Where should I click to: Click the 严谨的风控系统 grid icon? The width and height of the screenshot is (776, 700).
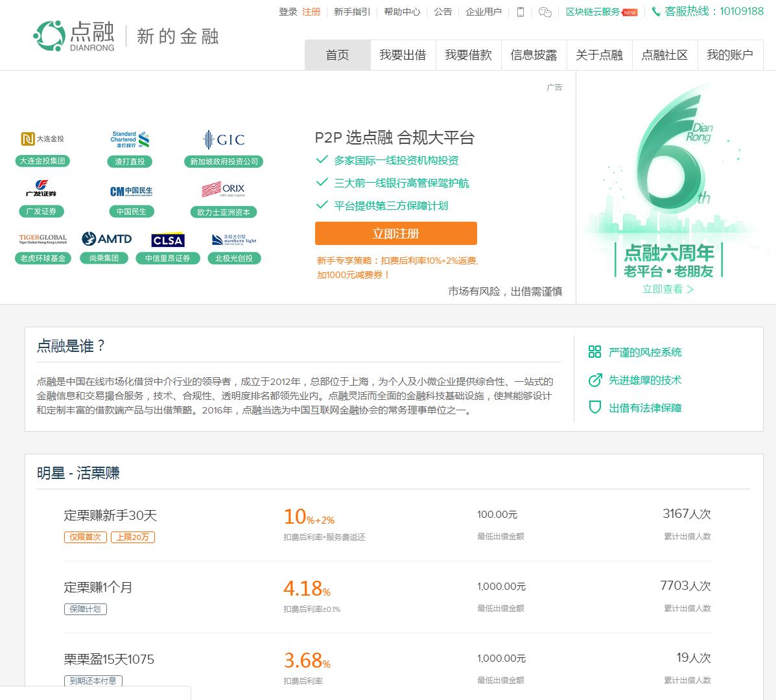594,352
